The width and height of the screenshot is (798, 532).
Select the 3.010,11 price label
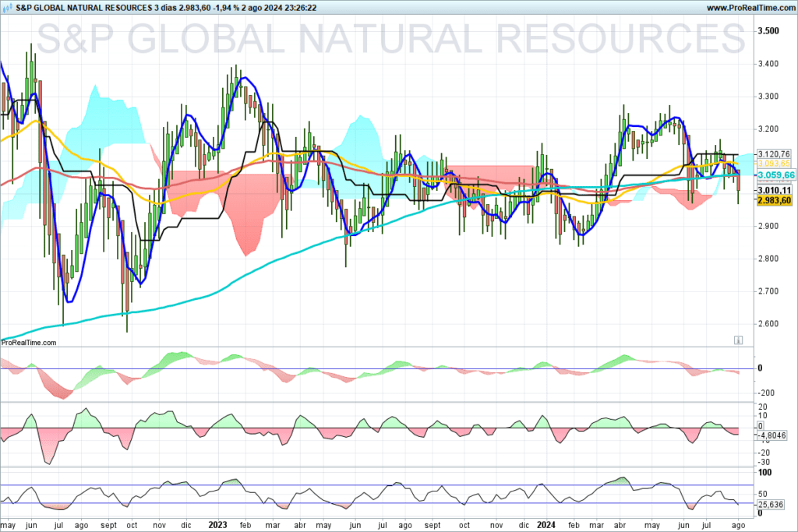tap(774, 191)
